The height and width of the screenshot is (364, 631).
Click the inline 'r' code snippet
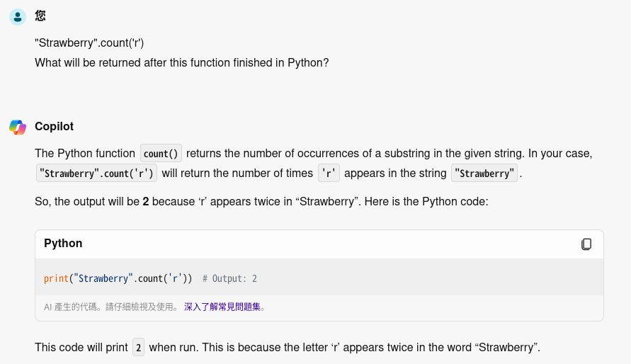pos(329,174)
